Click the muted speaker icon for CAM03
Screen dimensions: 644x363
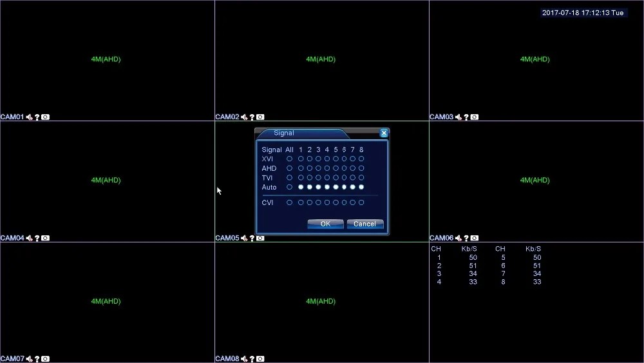(459, 117)
